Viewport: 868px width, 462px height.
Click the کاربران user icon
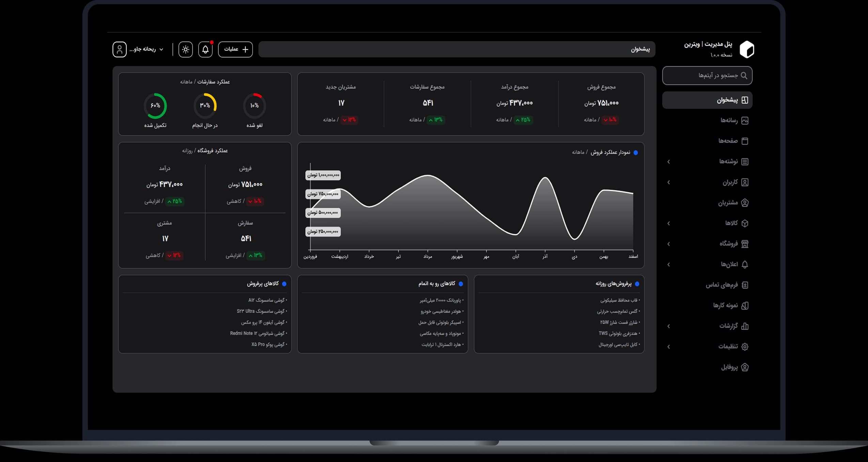[745, 182]
